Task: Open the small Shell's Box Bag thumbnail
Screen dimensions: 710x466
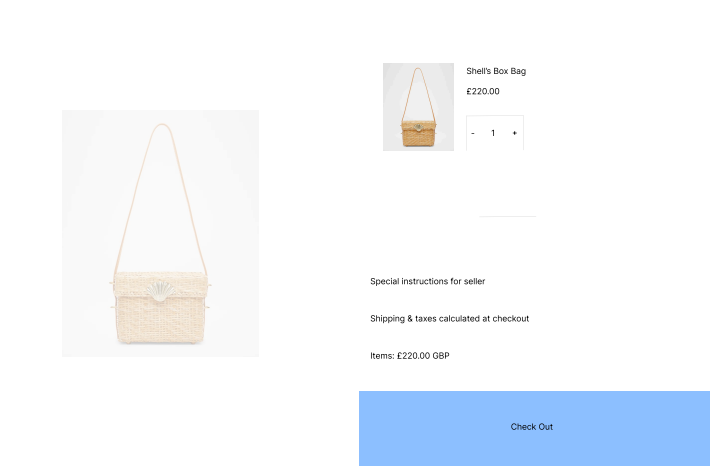Action: click(x=418, y=107)
